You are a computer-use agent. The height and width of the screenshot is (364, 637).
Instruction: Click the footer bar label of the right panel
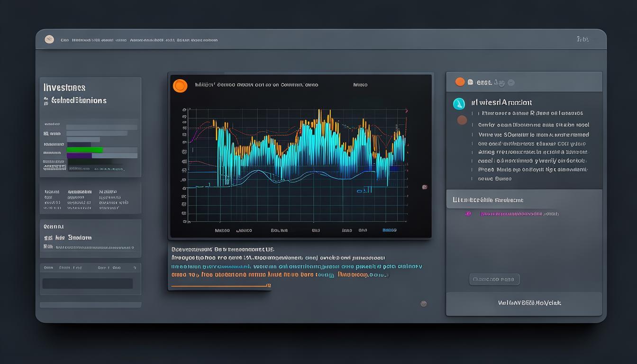(529, 303)
